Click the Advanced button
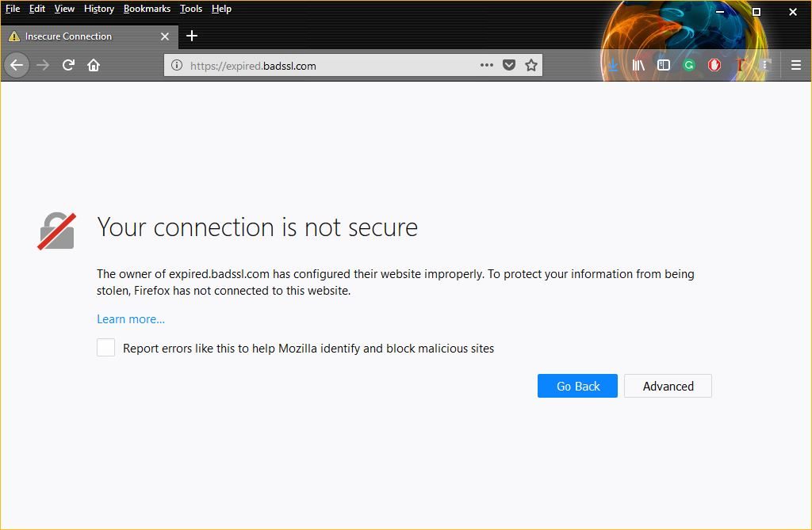 [668, 386]
